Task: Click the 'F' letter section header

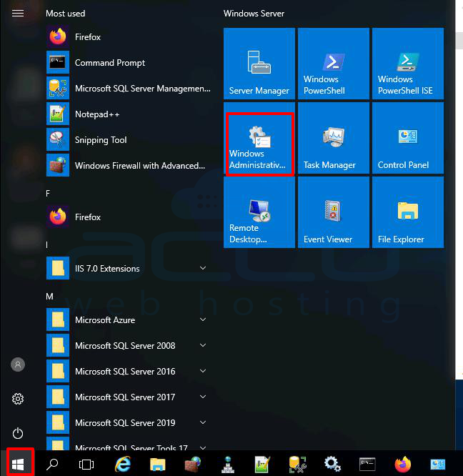Action: click(x=48, y=194)
